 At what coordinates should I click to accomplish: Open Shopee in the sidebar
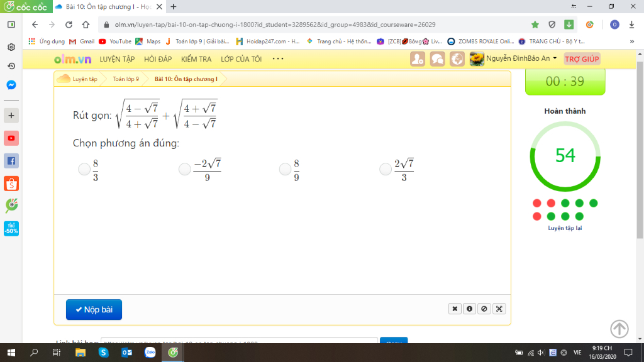[x=11, y=184]
